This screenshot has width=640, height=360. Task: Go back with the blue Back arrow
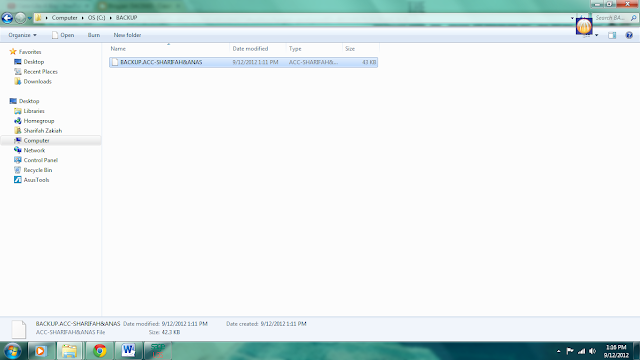point(7,18)
